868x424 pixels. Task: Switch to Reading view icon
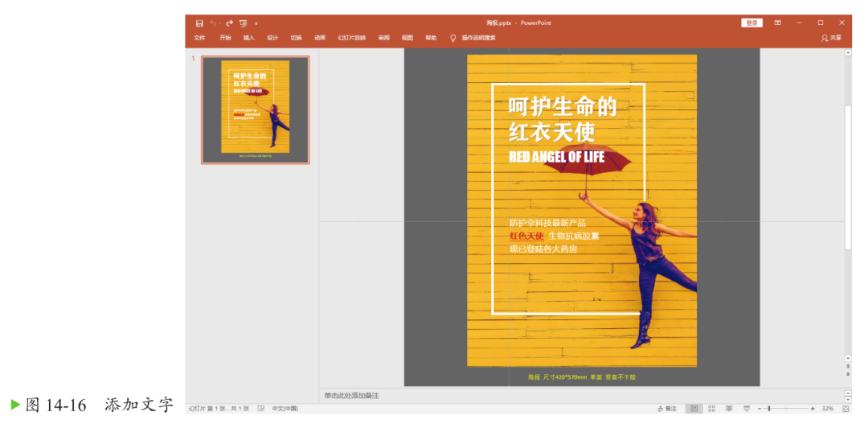[x=729, y=409]
